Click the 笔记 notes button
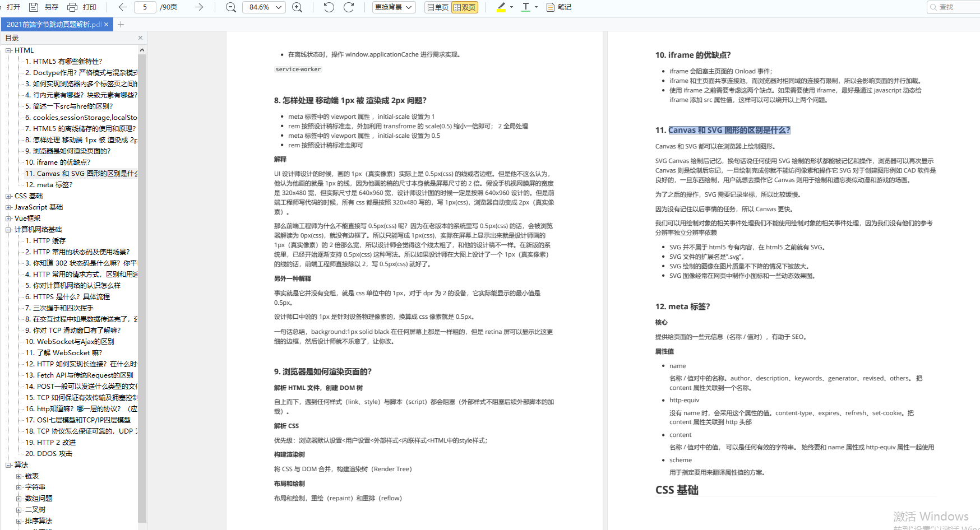The width and height of the screenshot is (980, 530). (x=559, y=7)
